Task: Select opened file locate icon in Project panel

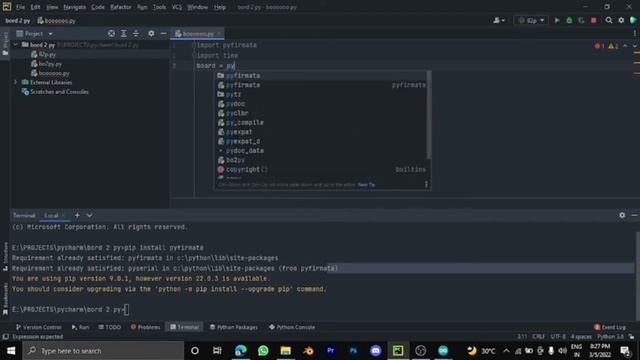Action: tap(111, 33)
